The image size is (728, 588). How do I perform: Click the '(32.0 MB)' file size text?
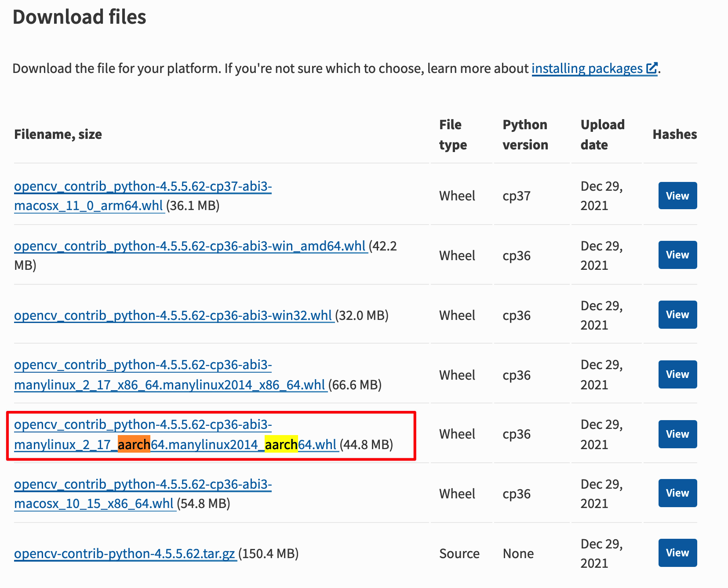pyautogui.click(x=362, y=316)
